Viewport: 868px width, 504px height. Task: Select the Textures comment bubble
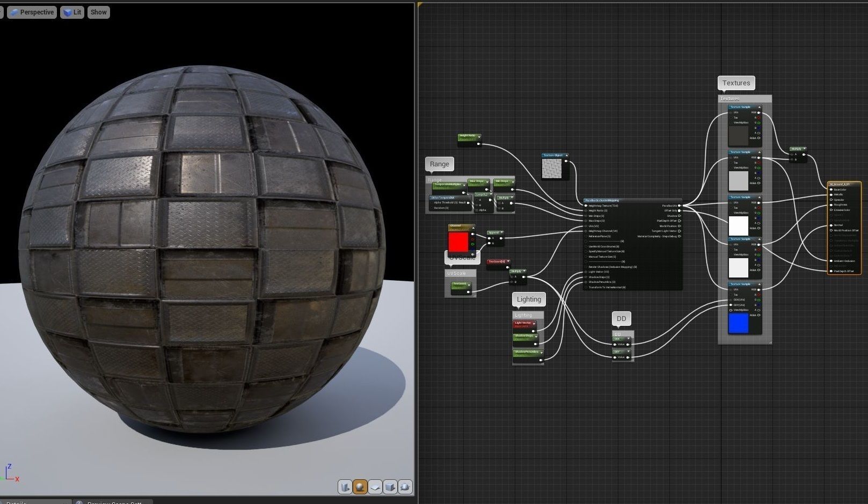click(x=736, y=83)
